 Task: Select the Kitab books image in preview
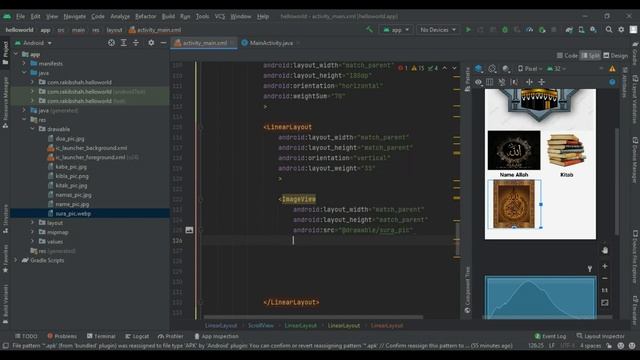pos(567,151)
